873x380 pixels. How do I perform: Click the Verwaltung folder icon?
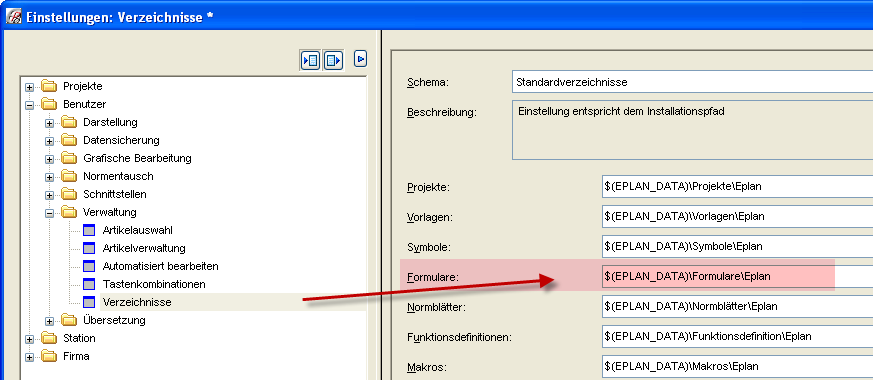pos(69,212)
